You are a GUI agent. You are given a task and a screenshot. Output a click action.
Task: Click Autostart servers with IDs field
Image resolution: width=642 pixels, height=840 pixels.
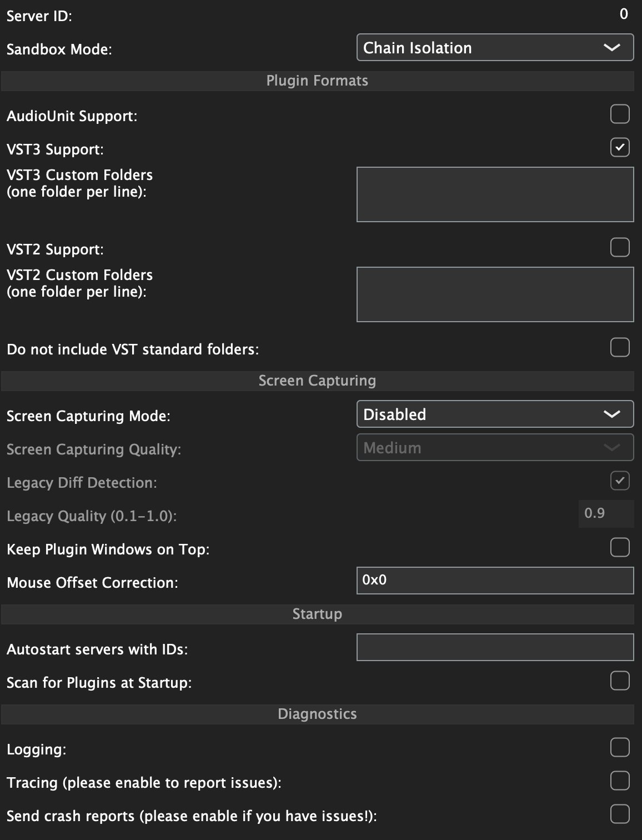click(x=495, y=647)
